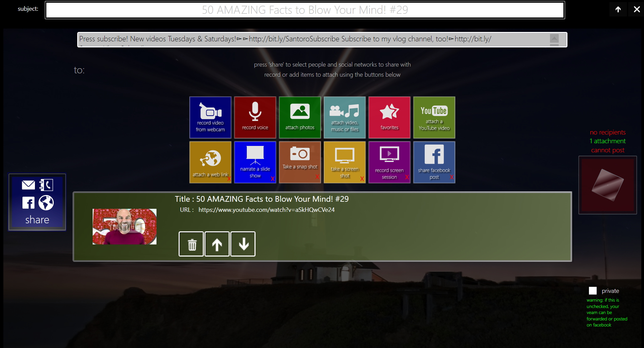This screenshot has width=644, height=348.
Task: Click the message box scrollbar up arrow
Action: click(x=554, y=38)
